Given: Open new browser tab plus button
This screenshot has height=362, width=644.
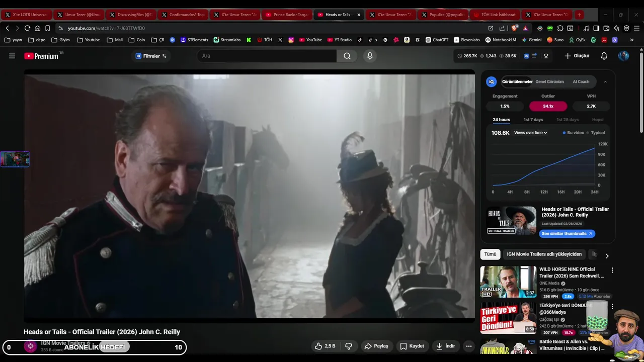Looking at the screenshot, I should coord(579,15).
